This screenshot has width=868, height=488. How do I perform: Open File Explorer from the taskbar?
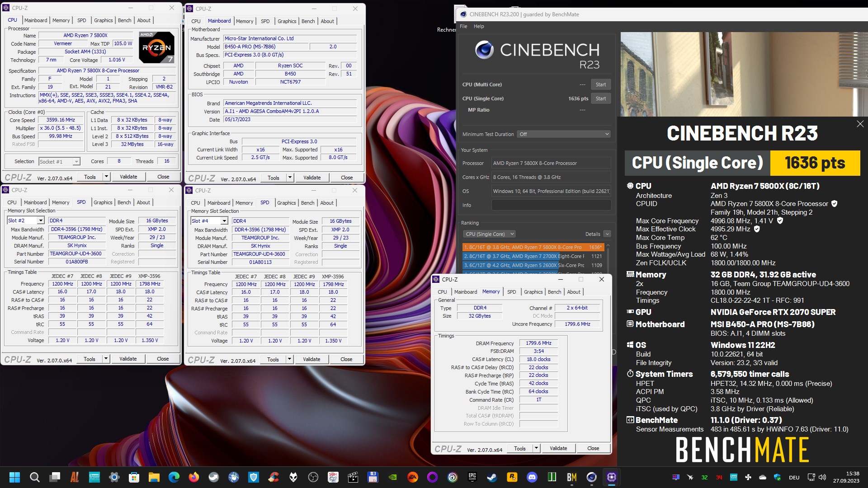[x=154, y=477]
